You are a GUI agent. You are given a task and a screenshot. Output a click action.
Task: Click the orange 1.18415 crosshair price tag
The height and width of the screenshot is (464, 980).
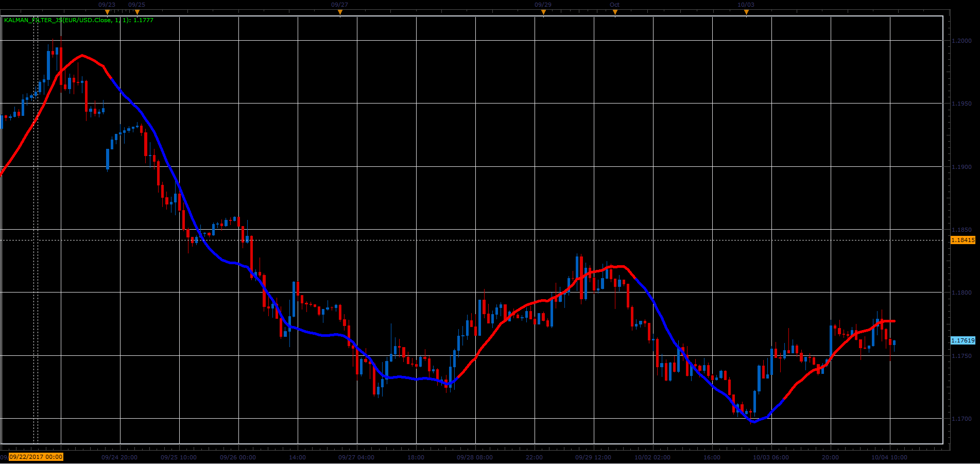[x=962, y=240]
